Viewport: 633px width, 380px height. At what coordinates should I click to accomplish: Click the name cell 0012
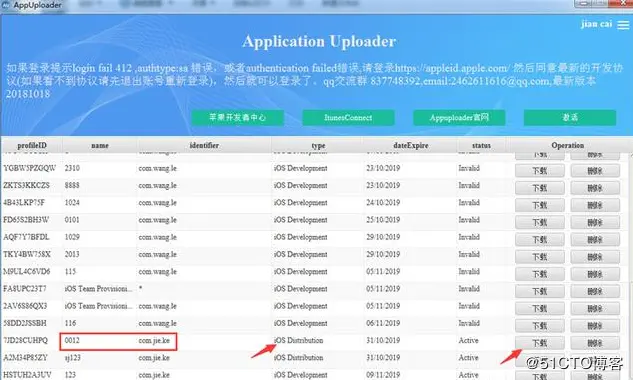click(72, 340)
